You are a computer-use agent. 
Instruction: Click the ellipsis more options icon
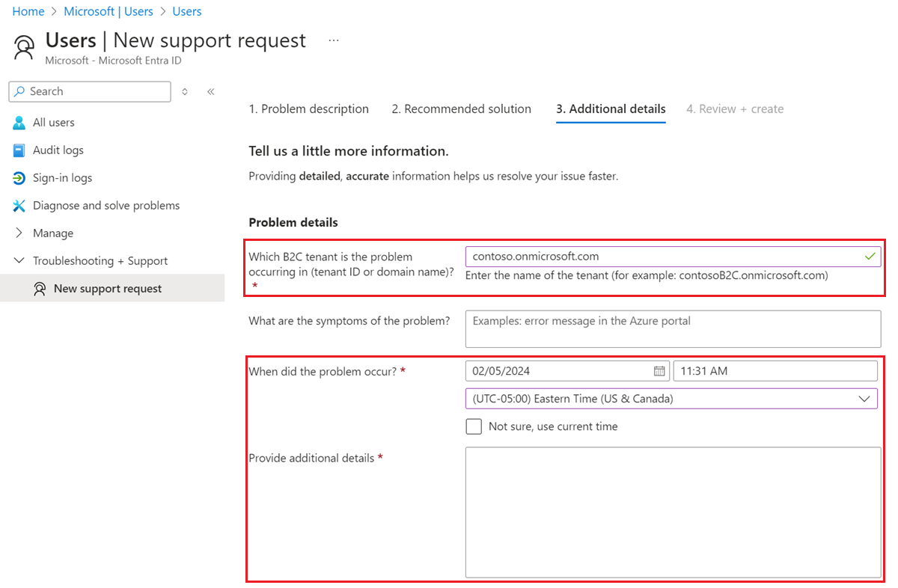[334, 40]
